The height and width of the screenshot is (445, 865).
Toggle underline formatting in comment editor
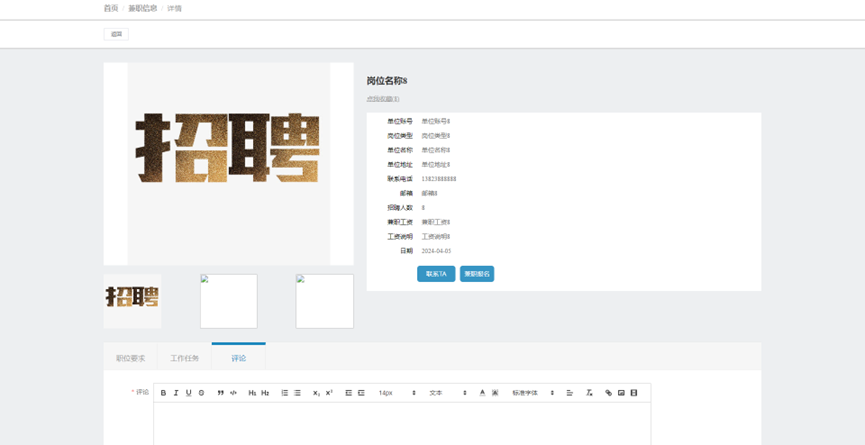click(x=189, y=393)
